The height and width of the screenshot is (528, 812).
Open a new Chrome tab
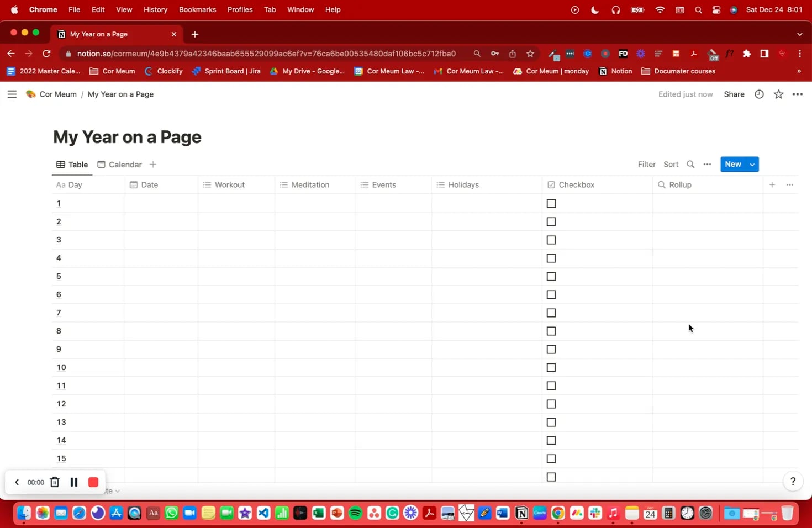[195, 34]
